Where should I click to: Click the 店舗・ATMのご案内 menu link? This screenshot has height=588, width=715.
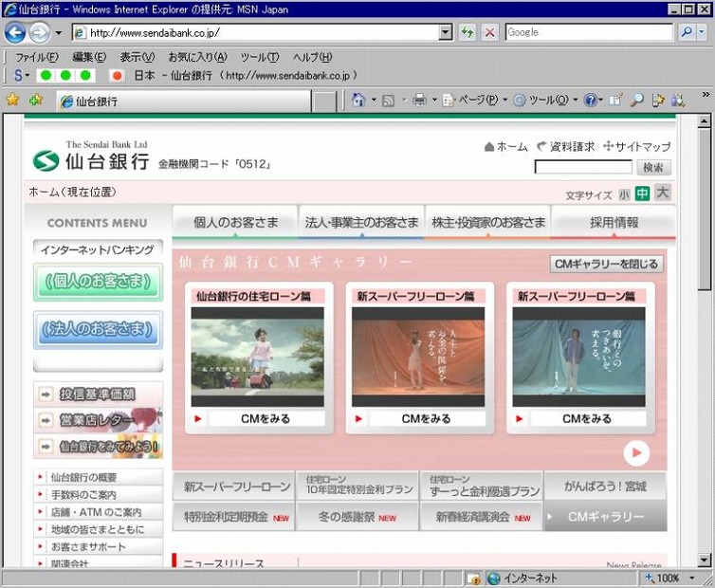coord(98,512)
